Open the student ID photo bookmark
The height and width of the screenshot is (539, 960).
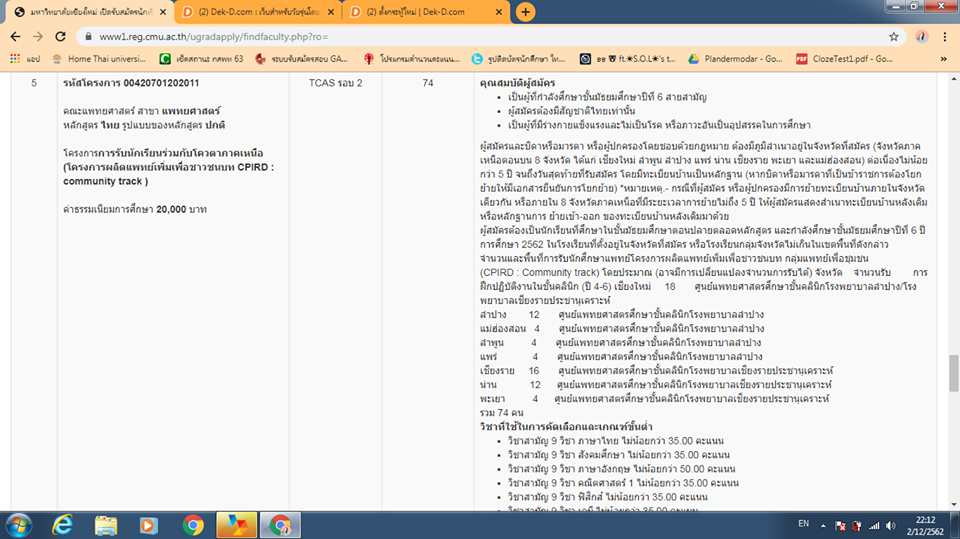519,59
